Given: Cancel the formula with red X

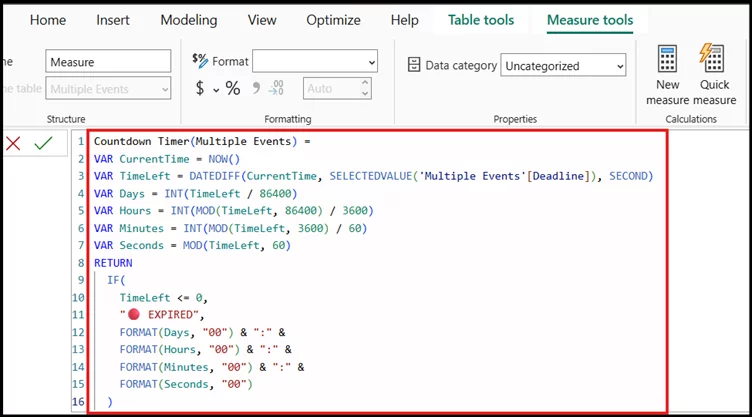Looking at the screenshot, I should pos(13,143).
